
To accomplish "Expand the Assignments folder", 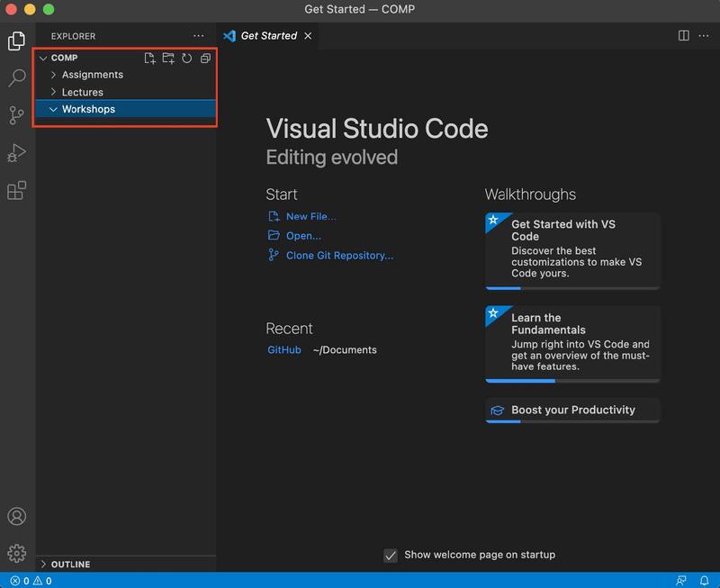I will tap(92, 75).
